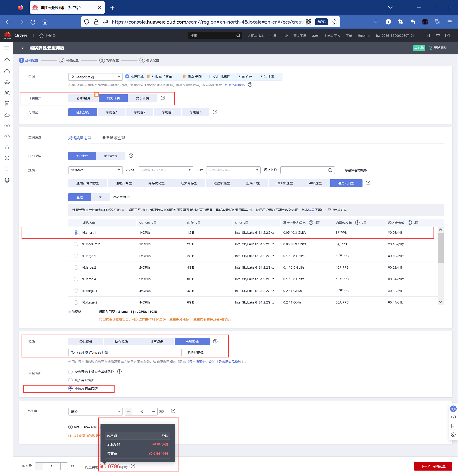
Task: Open the shopping cart icon in header
Action: click(x=438, y=36)
